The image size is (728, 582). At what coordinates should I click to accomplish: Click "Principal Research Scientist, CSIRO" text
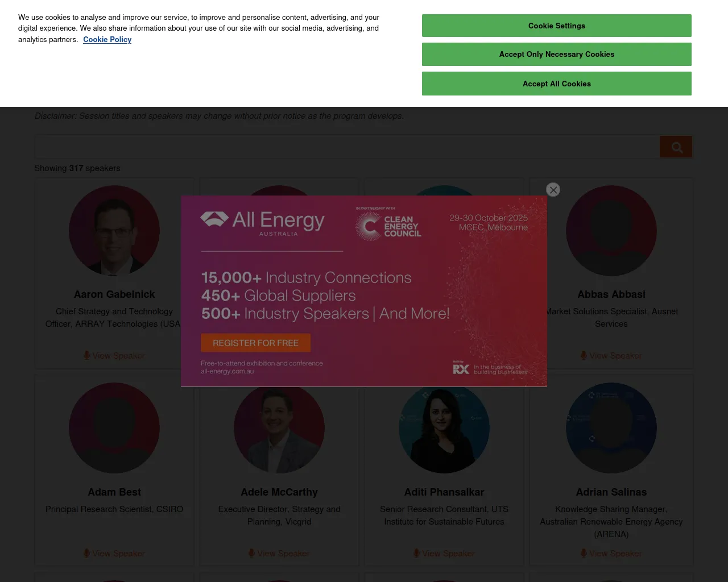click(x=114, y=509)
